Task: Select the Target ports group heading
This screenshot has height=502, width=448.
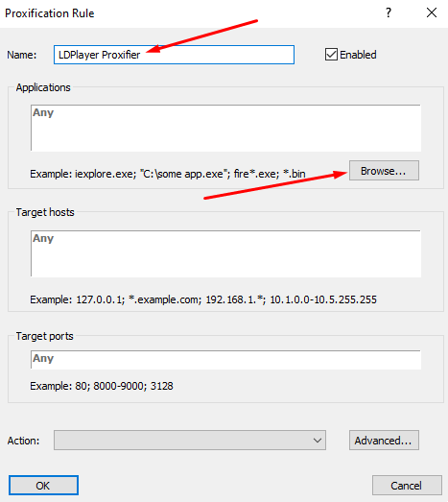Action: pos(45,336)
